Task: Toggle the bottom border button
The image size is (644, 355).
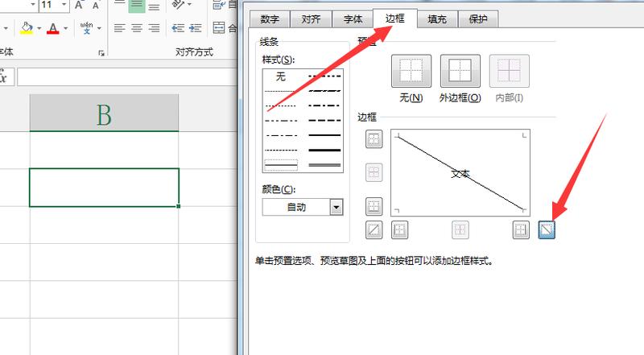Action: (x=374, y=206)
